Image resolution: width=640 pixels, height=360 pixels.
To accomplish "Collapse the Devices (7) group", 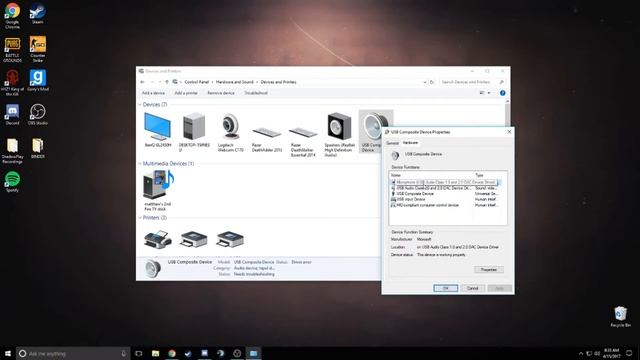I will click(140, 105).
